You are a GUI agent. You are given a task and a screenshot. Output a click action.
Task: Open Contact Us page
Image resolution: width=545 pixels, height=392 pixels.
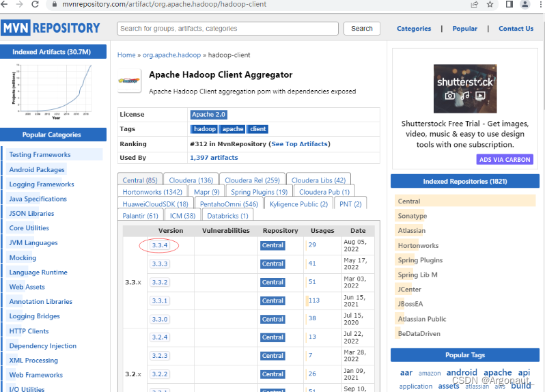[516, 29]
